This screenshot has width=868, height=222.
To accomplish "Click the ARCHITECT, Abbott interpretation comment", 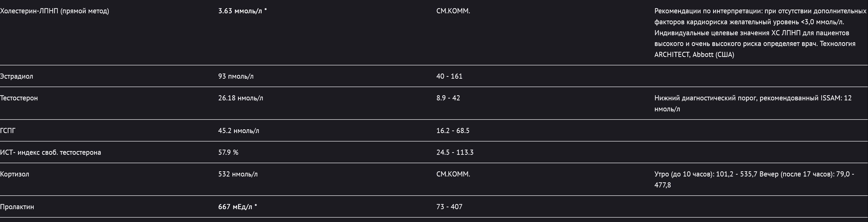I will click(x=760, y=33).
